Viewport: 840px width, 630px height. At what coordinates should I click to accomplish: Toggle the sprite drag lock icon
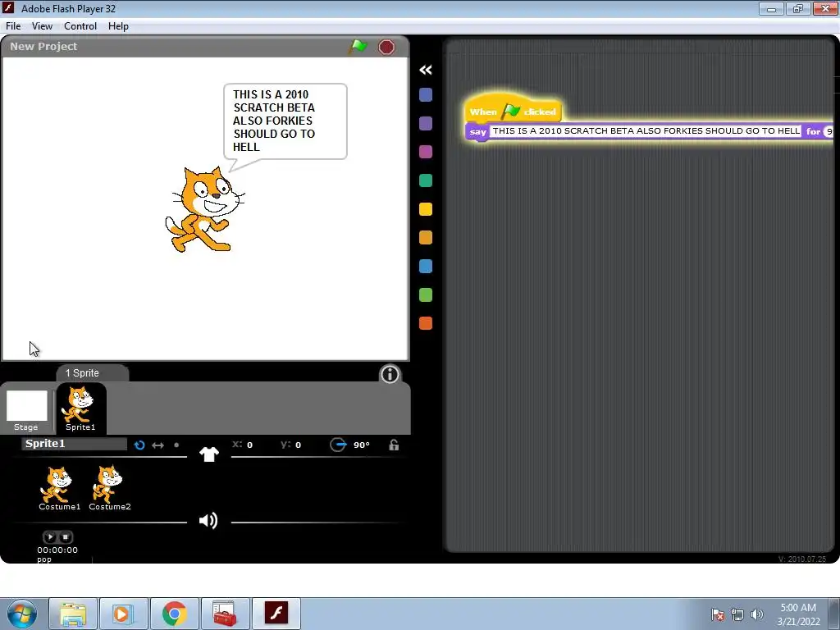pos(394,445)
